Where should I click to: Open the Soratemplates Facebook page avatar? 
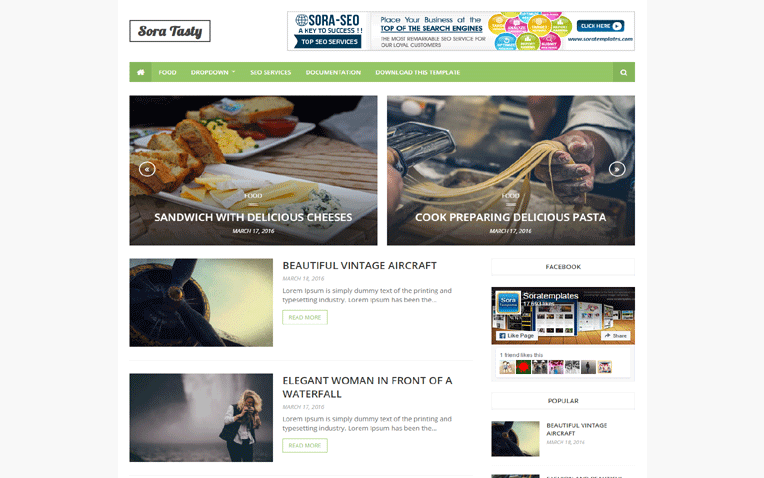click(x=508, y=302)
